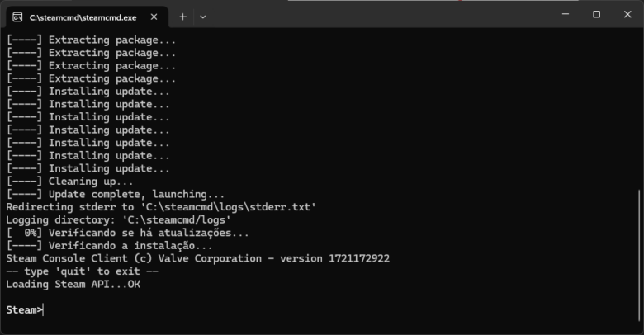Maximize the terminal window
Viewport: 644px width, 335px height.
(596, 14)
